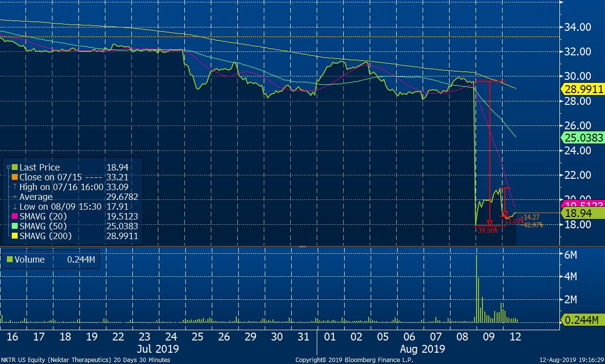Click the Average marker icon in legend

pos(14,197)
